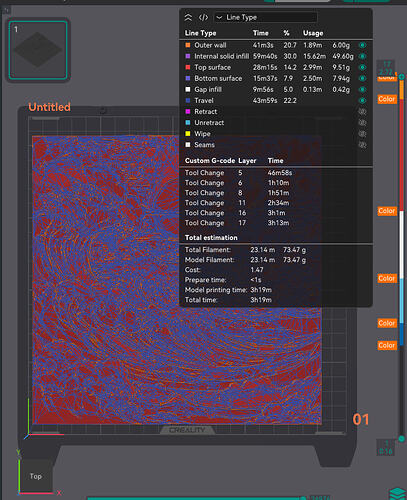Image resolution: width=407 pixels, height=500 pixels.
Task: Click the lowest Color change marker
Action: 387,345
